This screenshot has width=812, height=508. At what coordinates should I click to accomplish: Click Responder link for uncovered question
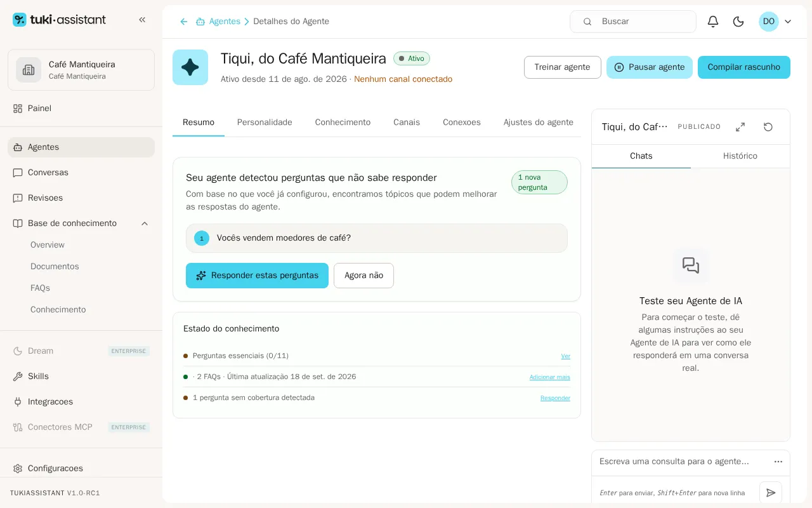point(556,398)
